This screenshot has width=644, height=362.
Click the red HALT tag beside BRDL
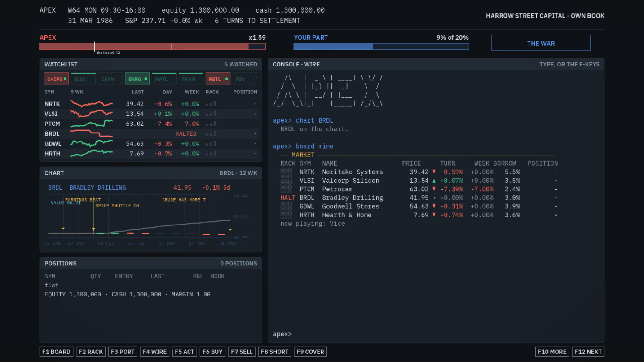click(x=288, y=198)
